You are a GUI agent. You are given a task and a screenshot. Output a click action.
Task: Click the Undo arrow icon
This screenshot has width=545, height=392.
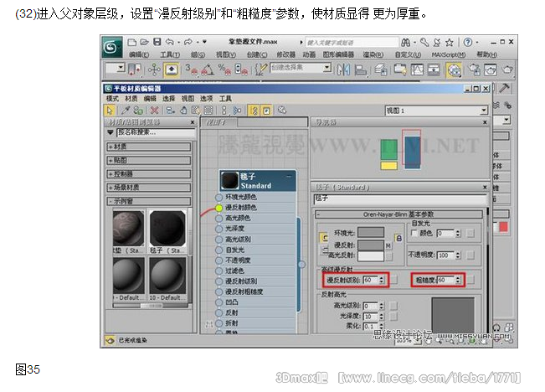(x=170, y=42)
